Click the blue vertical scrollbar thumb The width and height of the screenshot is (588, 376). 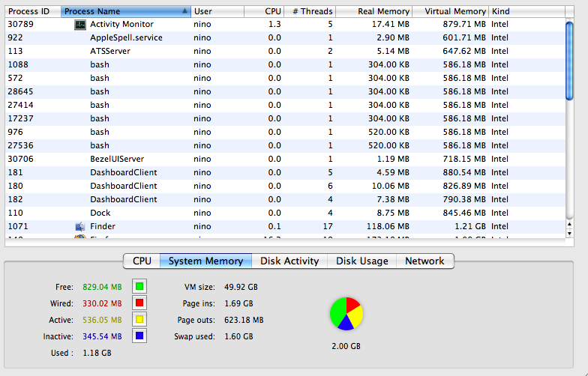(569, 61)
